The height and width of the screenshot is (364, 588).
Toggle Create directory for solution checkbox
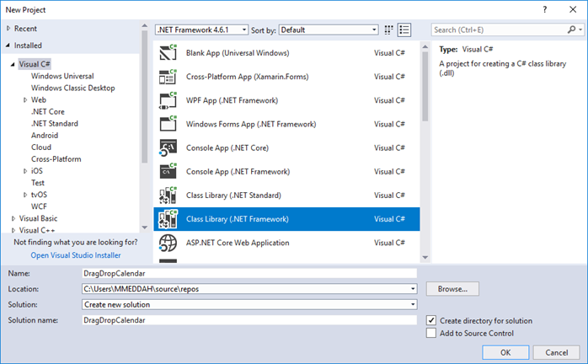[431, 320]
